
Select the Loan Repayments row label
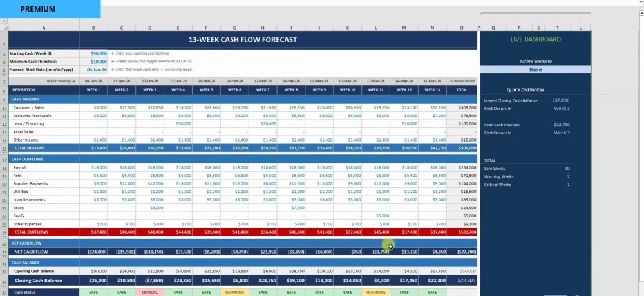coord(44,200)
